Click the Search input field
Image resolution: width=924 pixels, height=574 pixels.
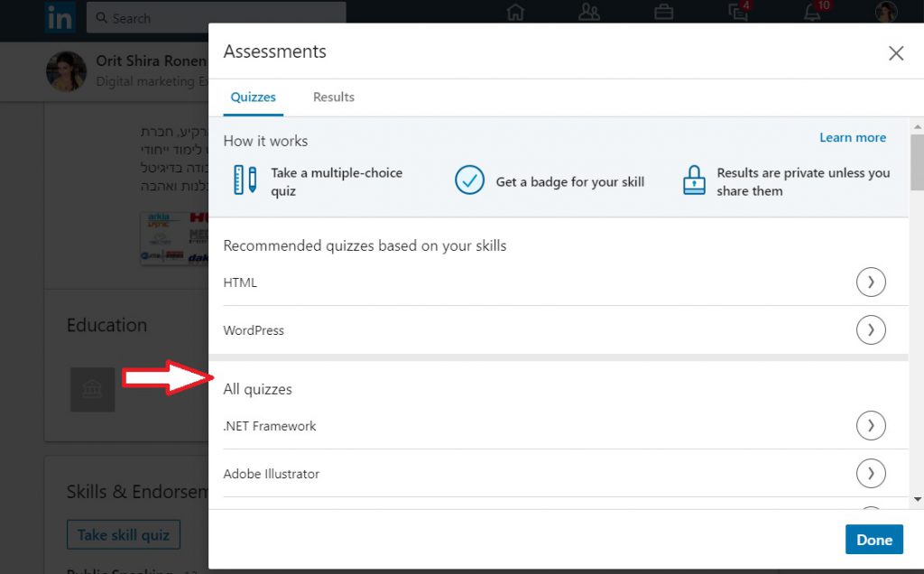pyautogui.click(x=216, y=18)
